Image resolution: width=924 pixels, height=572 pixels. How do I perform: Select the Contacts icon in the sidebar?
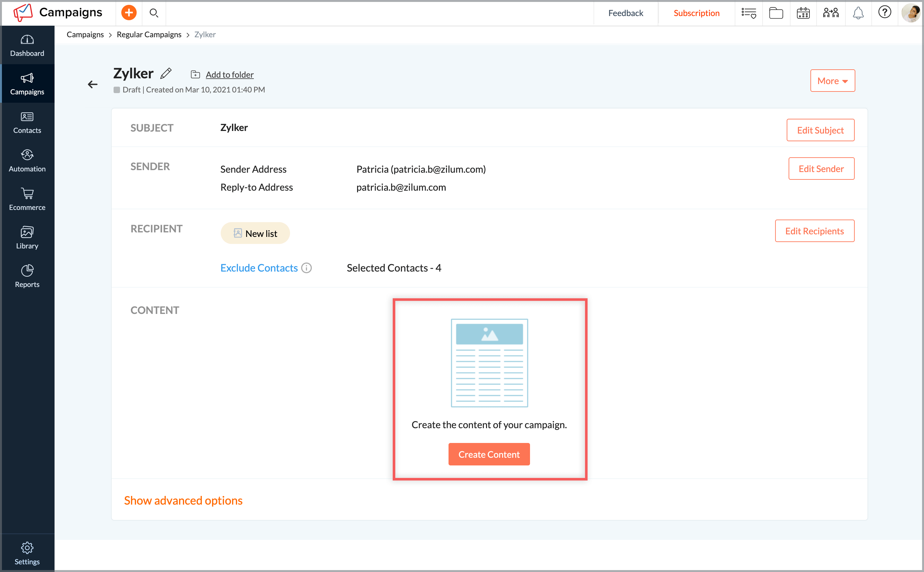[27, 122]
